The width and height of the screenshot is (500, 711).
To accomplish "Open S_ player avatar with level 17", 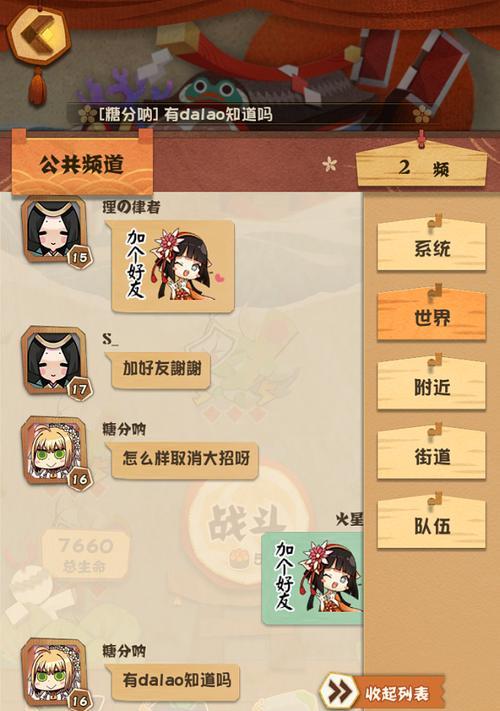I will (54, 360).
